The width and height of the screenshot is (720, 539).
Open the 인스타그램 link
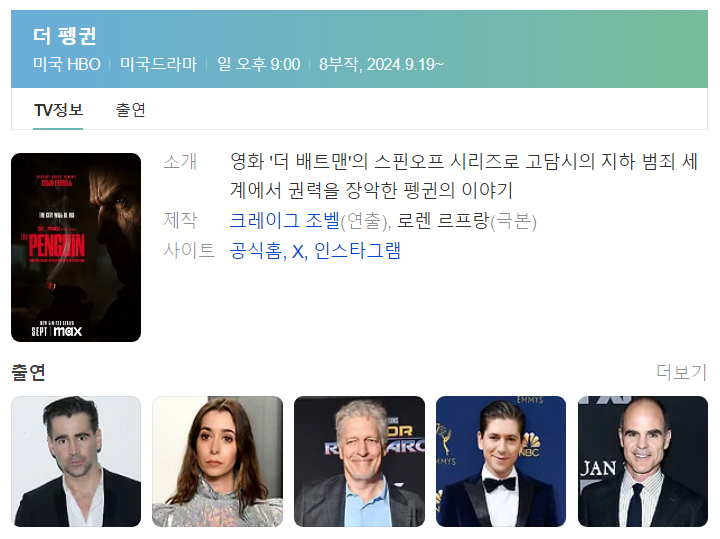[357, 251]
